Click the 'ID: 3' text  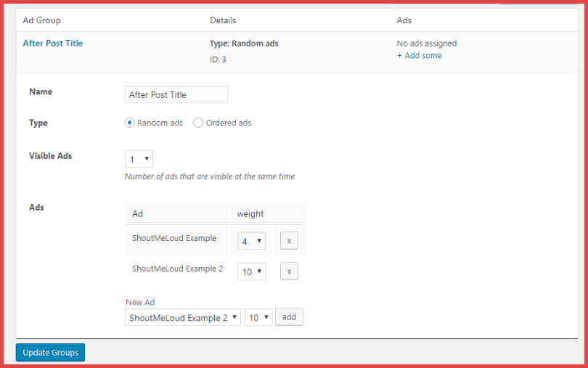click(x=218, y=60)
